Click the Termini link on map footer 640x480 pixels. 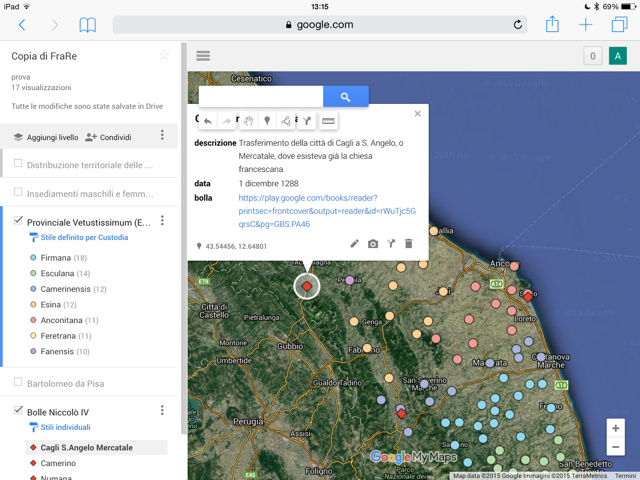[x=627, y=476]
